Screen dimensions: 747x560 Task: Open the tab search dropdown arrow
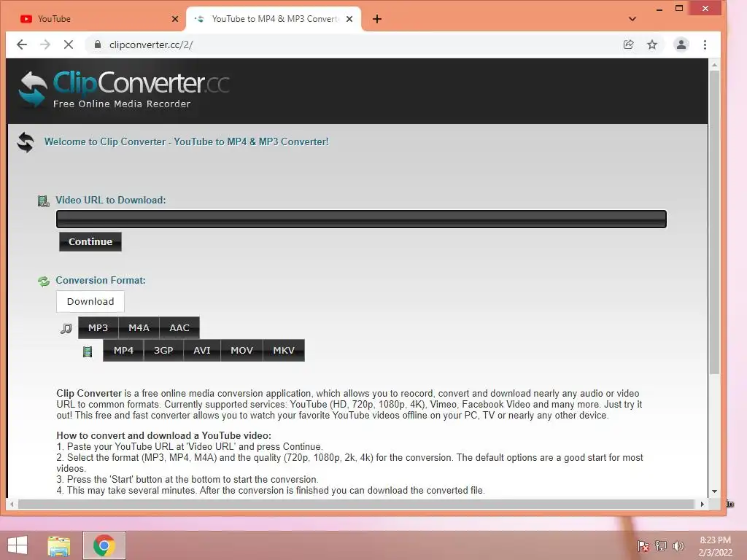(632, 19)
